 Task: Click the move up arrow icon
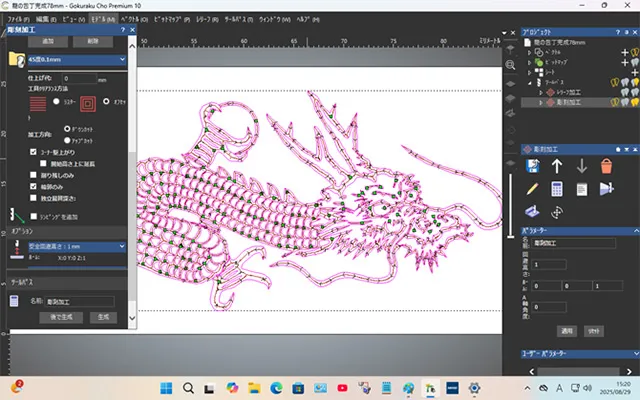[557, 164]
